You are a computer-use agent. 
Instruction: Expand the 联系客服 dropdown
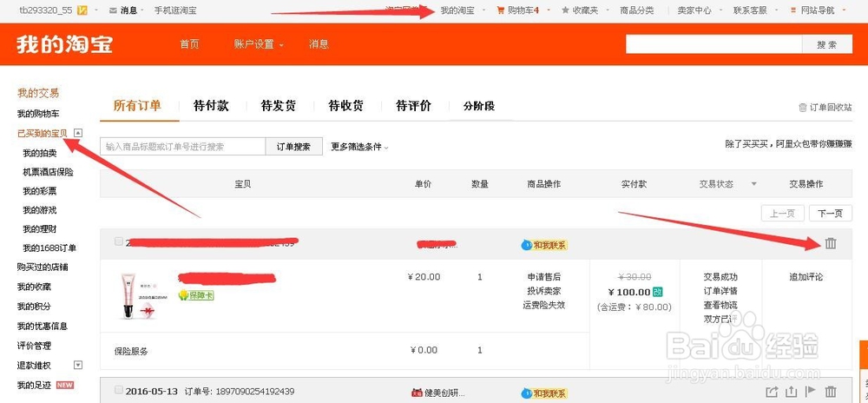pos(777,10)
